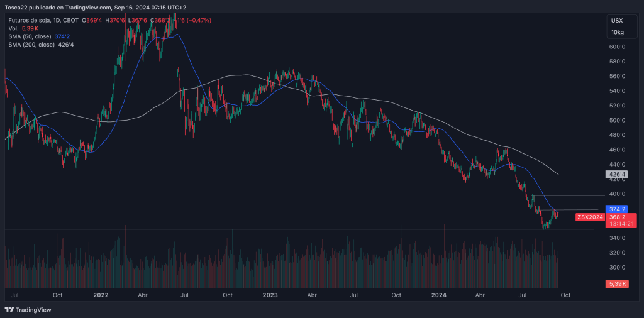
Task: Select the SMA (50, close) indicator legend
Action: point(30,37)
